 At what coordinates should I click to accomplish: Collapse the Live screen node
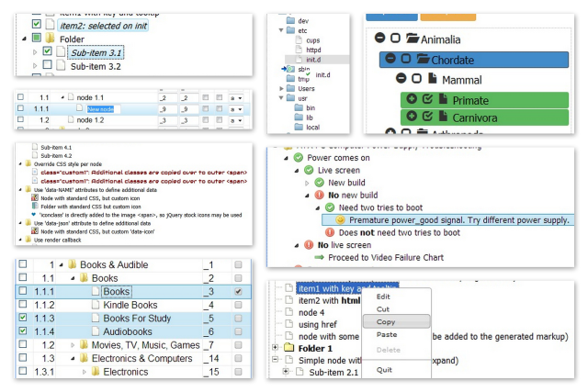point(296,171)
